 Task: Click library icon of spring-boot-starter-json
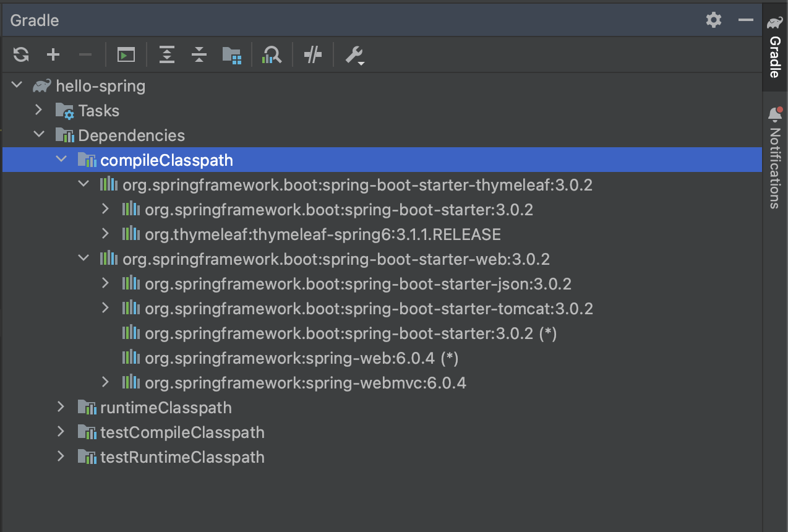click(131, 283)
